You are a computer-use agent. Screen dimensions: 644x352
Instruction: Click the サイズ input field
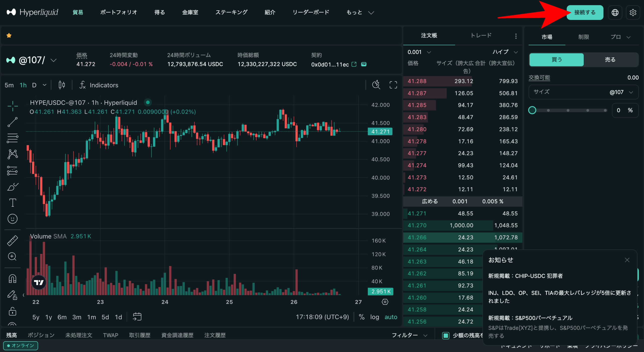[x=583, y=92]
